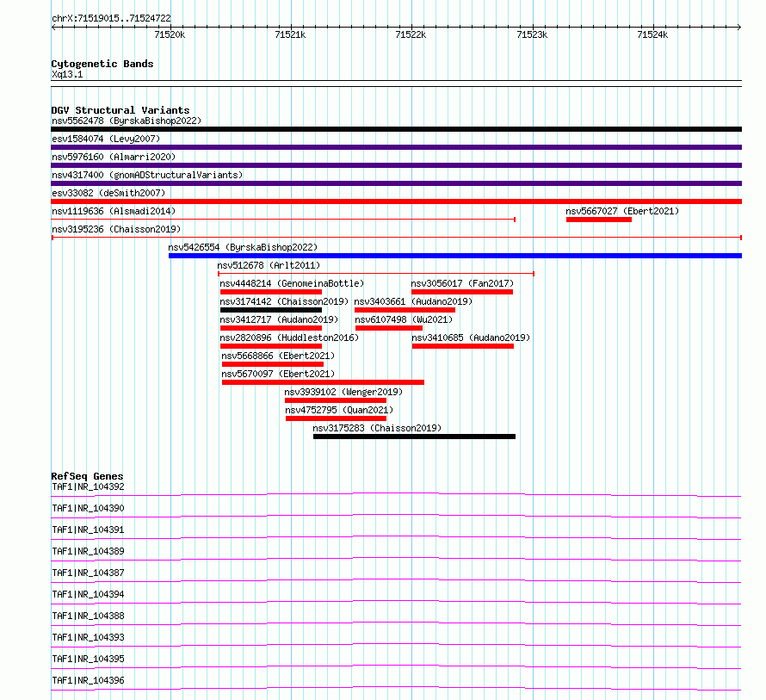The height and width of the screenshot is (700, 766).
Task: Click the red nsv3939102 variant bar
Action: tap(336, 400)
